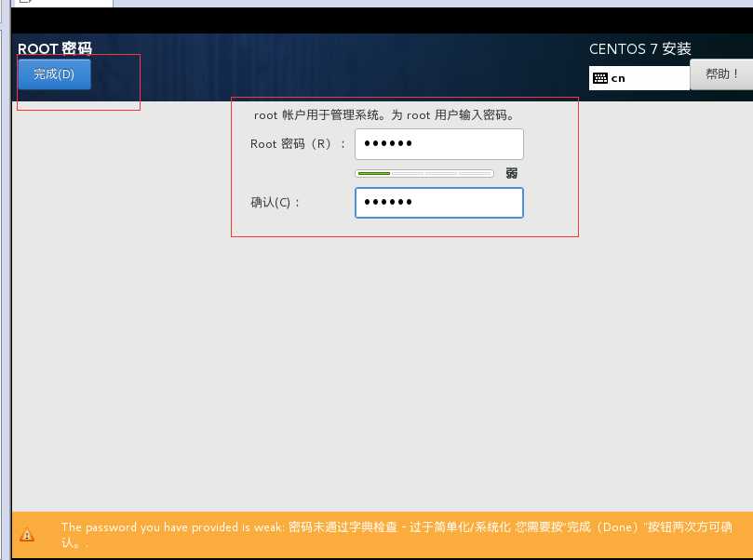753x560 pixels.
Task: Focus the Root 密码 password field
Action: click(439, 144)
